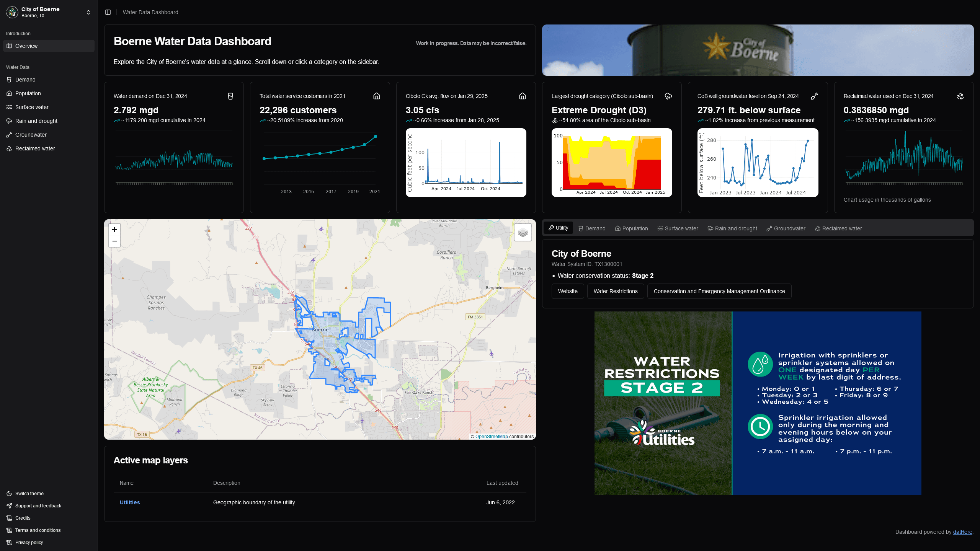The width and height of the screenshot is (980, 551).
Task: Select the Utility tab
Action: [x=558, y=228]
